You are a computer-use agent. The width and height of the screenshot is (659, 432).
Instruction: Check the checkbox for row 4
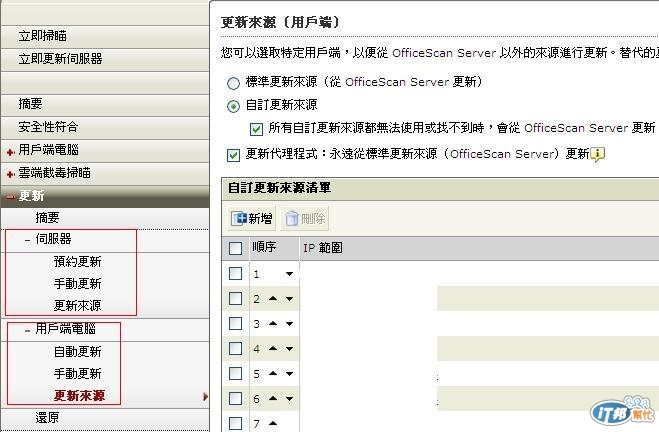pos(235,348)
